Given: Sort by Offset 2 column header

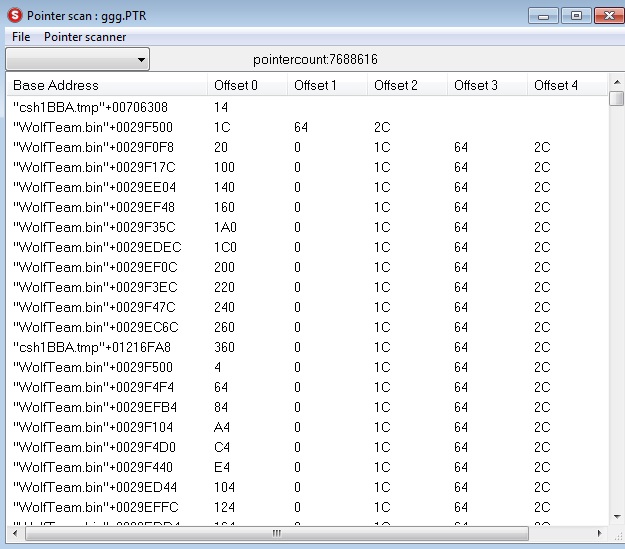Looking at the screenshot, I should click(x=407, y=85).
